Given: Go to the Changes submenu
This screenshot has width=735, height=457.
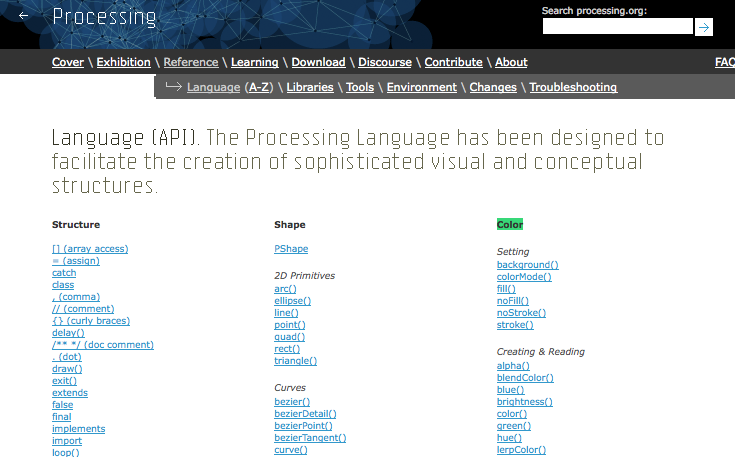Looking at the screenshot, I should point(493,87).
